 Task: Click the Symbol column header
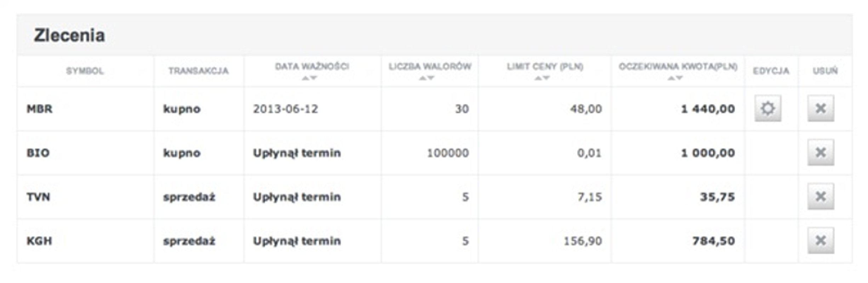(x=85, y=71)
